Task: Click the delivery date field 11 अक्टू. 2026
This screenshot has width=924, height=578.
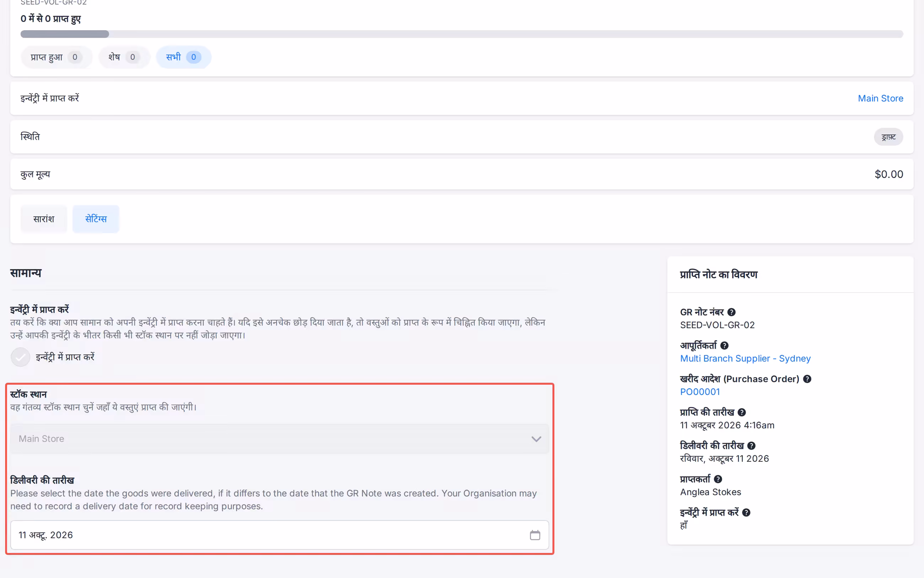Action: tap(279, 535)
